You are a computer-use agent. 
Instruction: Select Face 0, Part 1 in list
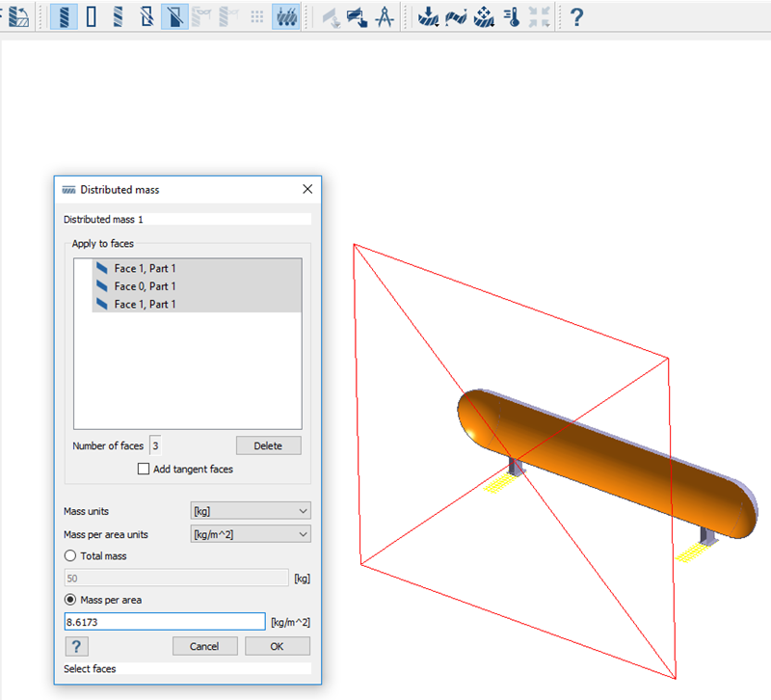click(x=145, y=286)
